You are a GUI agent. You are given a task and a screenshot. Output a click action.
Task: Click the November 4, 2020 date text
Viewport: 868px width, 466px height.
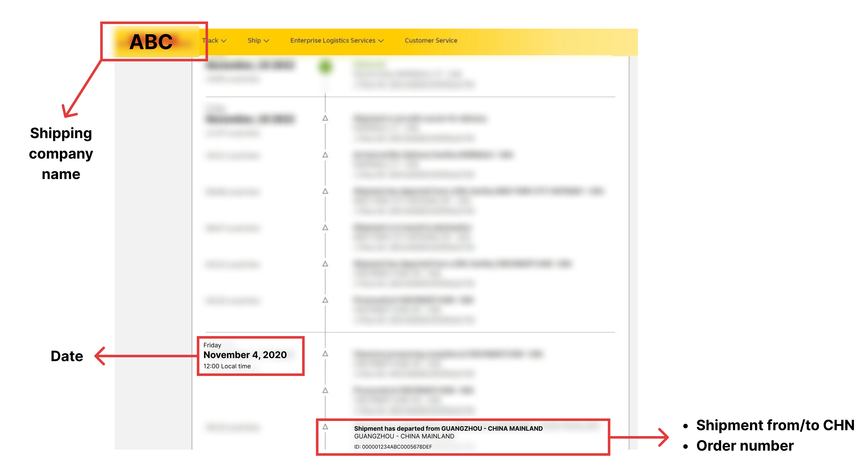tap(245, 355)
